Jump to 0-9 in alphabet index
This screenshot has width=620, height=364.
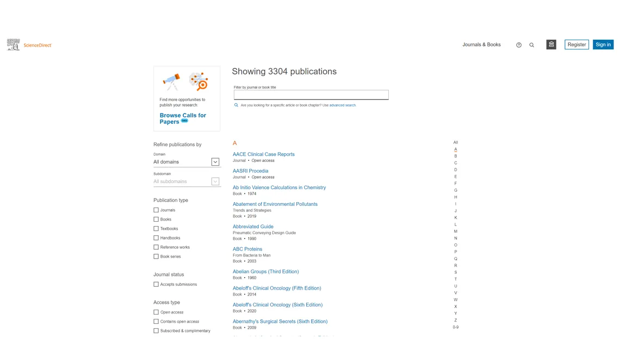click(x=456, y=327)
